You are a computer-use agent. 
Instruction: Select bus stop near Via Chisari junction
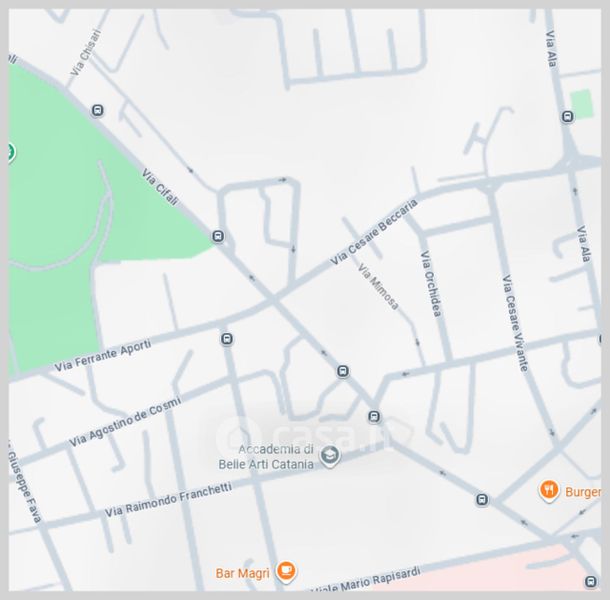point(98,111)
